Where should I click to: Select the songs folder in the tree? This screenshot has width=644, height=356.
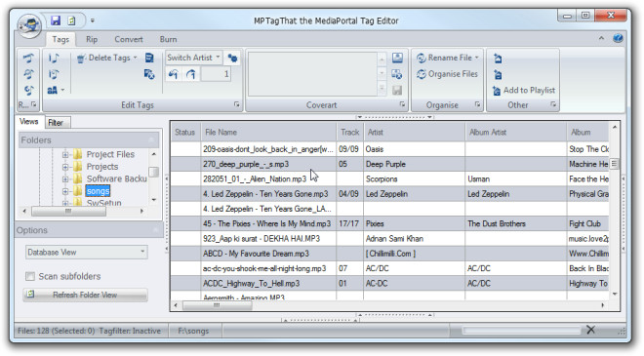[x=98, y=191]
